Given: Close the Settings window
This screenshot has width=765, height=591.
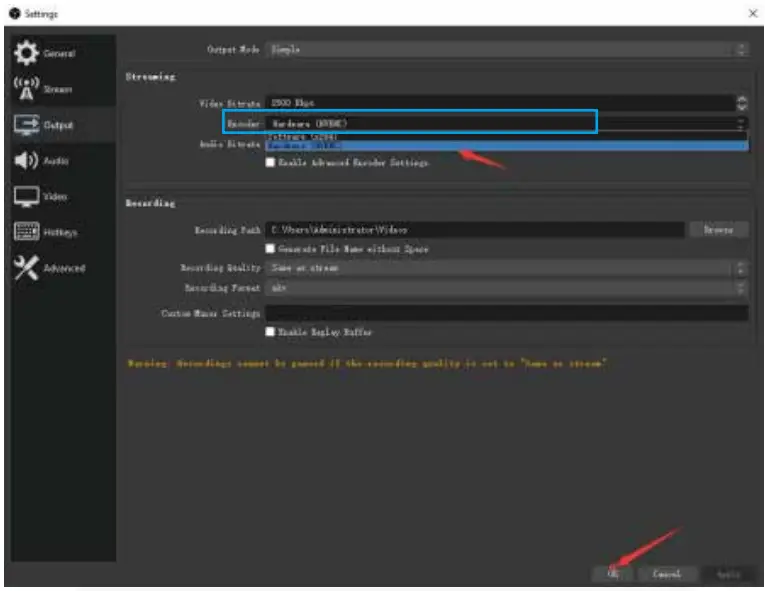Looking at the screenshot, I should [753, 13].
